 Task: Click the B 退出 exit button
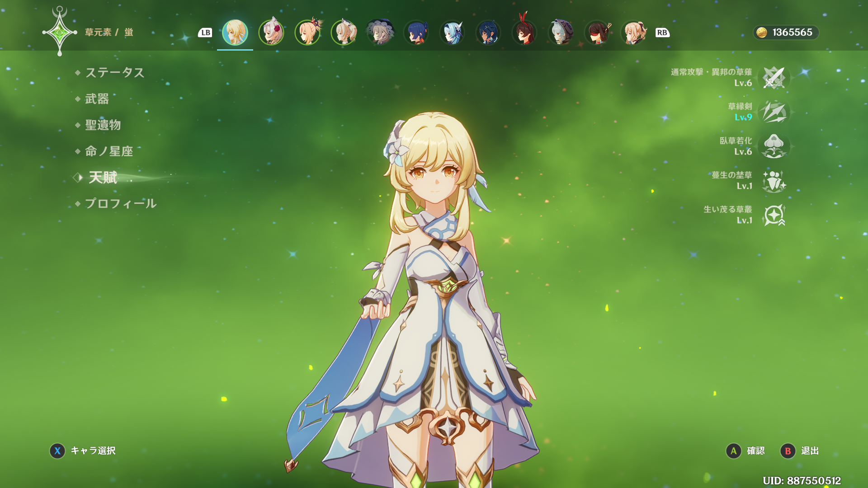[x=799, y=451]
